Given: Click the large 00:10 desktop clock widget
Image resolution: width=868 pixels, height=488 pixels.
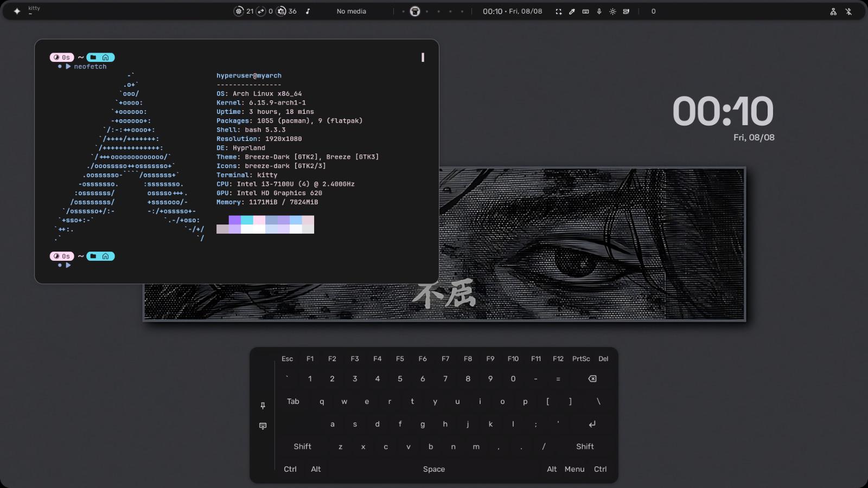Looking at the screenshot, I should tap(723, 112).
